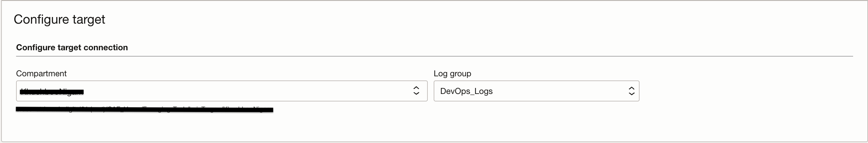Click the "Configure target" page heading
Viewport: 868px width, 143px height.
[59, 20]
